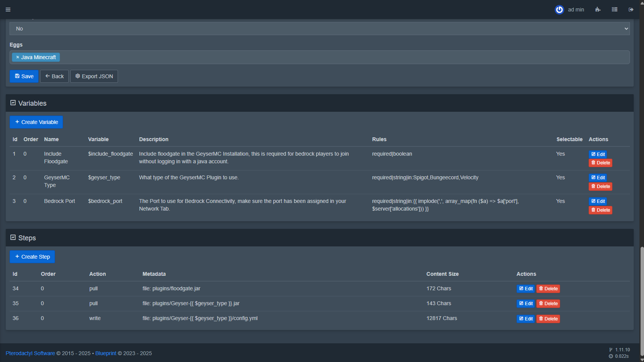Create a new step
The width and height of the screenshot is (644, 362).
tap(32, 257)
